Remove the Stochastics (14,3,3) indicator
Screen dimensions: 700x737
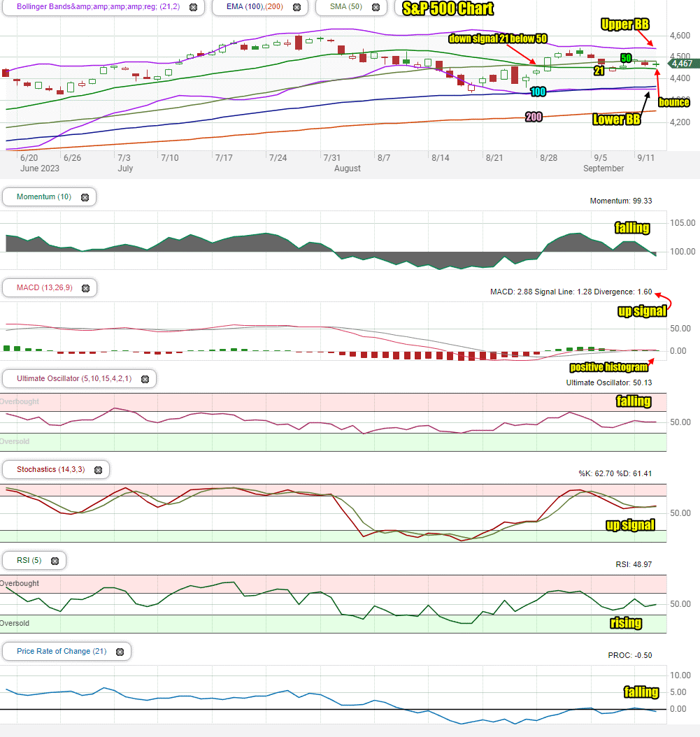coord(99,470)
